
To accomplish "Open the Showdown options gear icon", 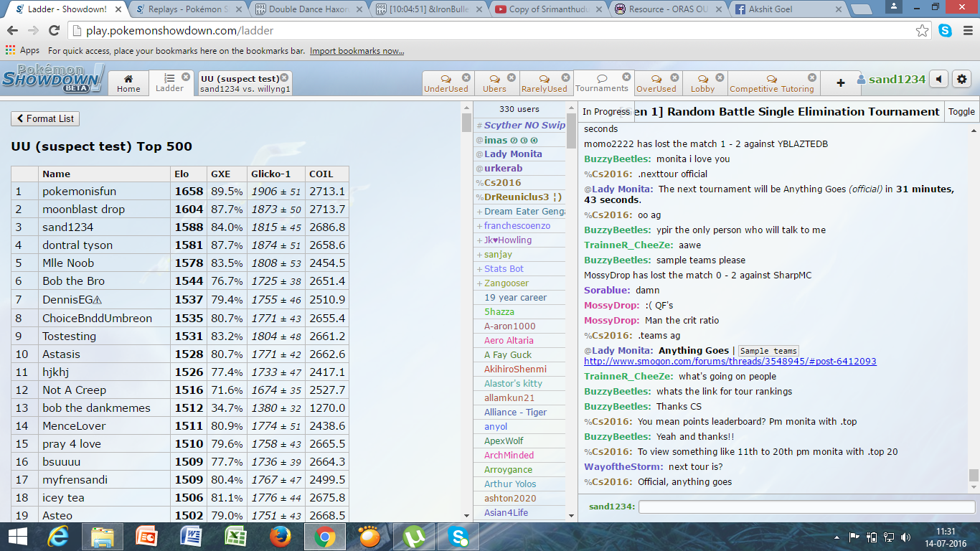I will click(x=962, y=80).
